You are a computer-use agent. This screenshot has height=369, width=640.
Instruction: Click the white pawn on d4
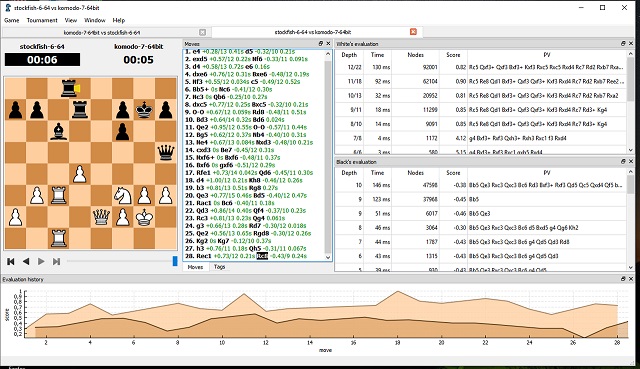click(x=80, y=174)
